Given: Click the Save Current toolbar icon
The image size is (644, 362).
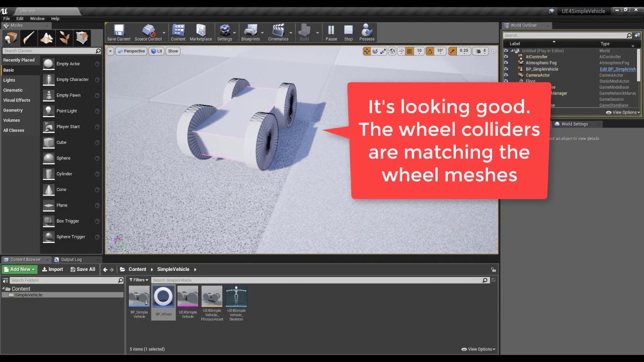Looking at the screenshot, I should 119,33.
